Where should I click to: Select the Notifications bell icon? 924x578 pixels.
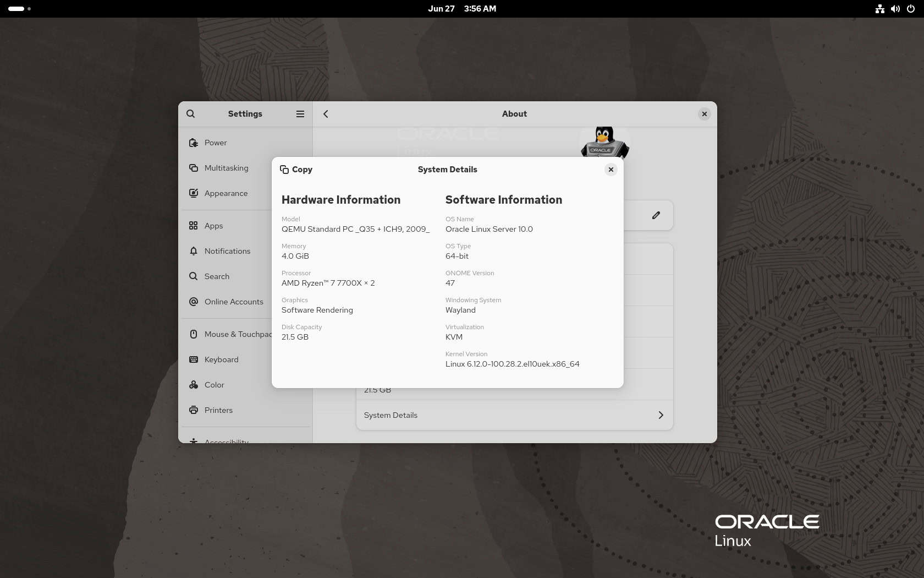(193, 251)
